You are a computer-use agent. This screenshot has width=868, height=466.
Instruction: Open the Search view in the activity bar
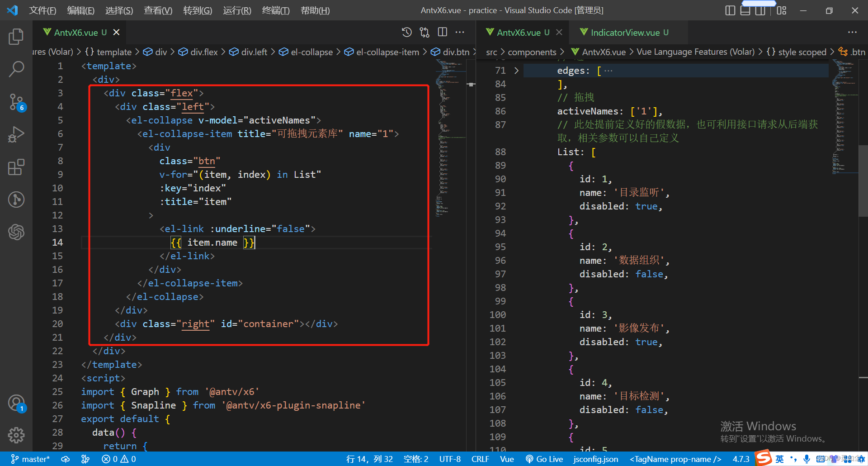click(16, 69)
